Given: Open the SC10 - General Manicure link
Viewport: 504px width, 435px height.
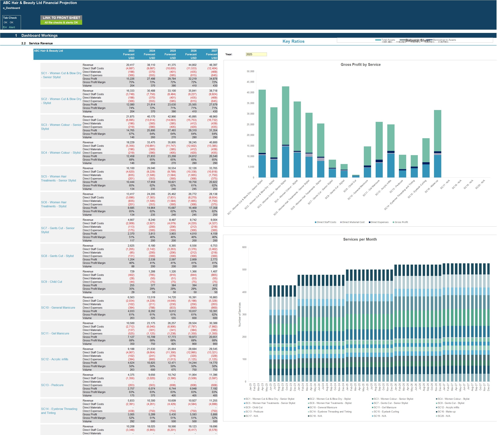Looking at the screenshot, I should point(58,308).
